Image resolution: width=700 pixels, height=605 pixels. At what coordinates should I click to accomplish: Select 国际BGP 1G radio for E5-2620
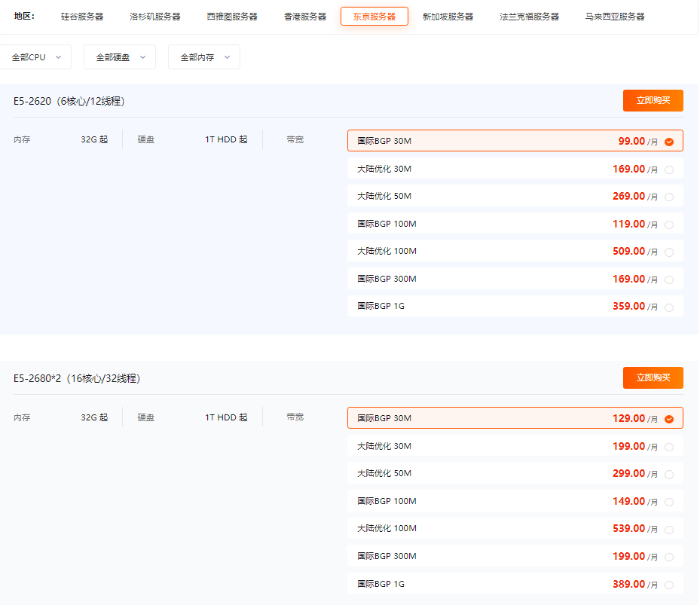(668, 307)
